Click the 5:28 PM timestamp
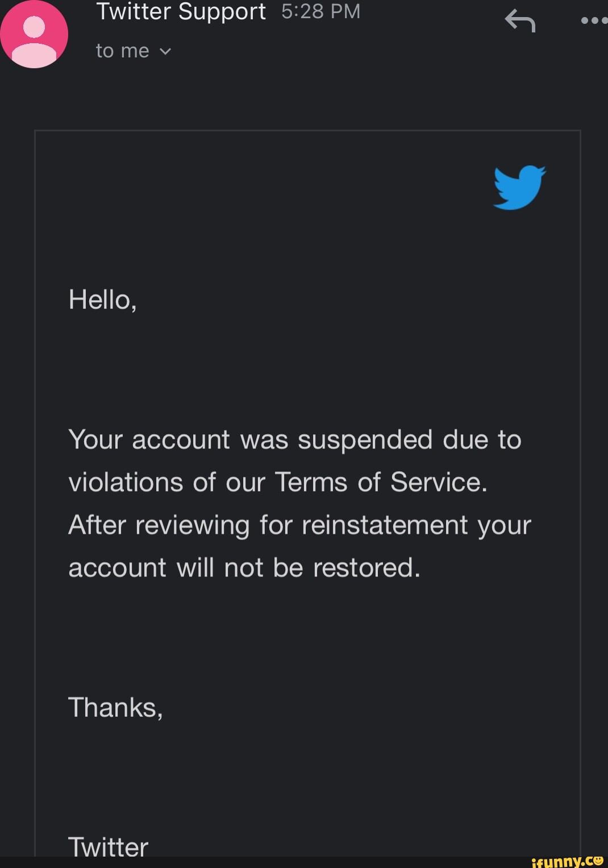 click(x=320, y=12)
